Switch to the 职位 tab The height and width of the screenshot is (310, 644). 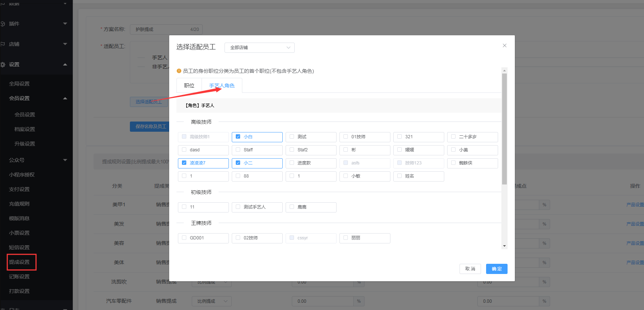(x=189, y=86)
